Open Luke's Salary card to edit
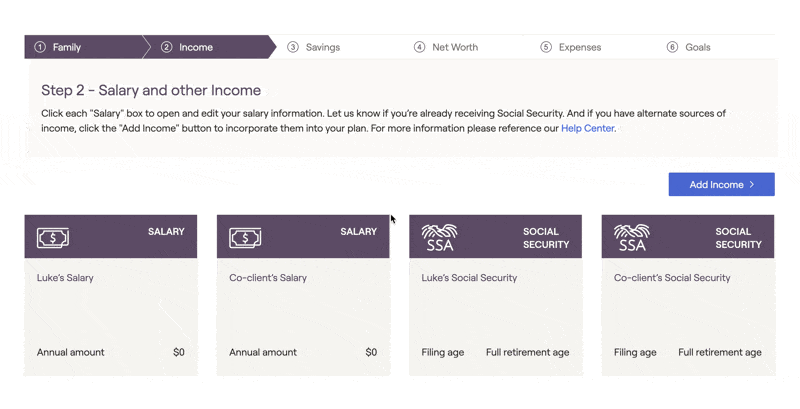800x409 pixels. [x=111, y=295]
